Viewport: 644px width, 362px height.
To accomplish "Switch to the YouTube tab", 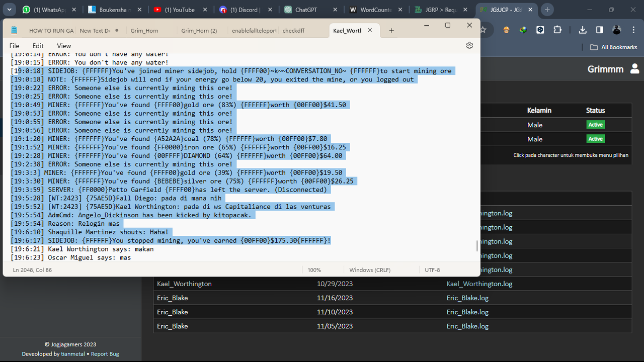I will coord(180,10).
